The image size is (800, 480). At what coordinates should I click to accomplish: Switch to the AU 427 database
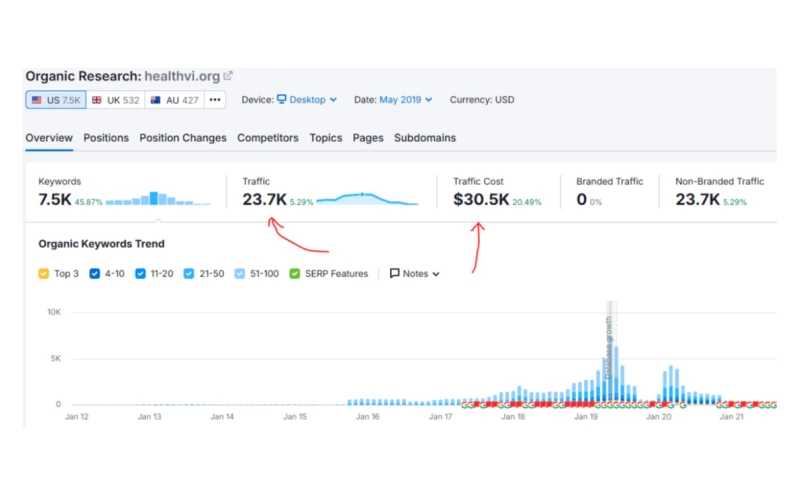(x=175, y=100)
